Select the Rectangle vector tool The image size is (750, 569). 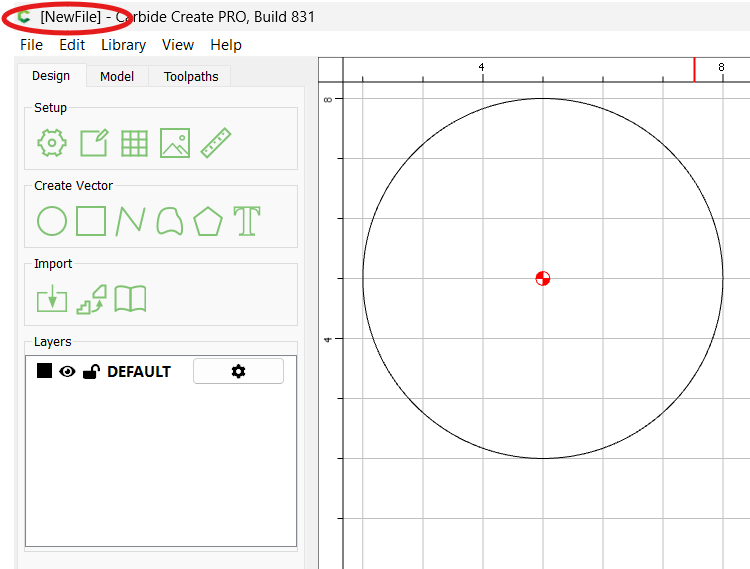click(91, 221)
